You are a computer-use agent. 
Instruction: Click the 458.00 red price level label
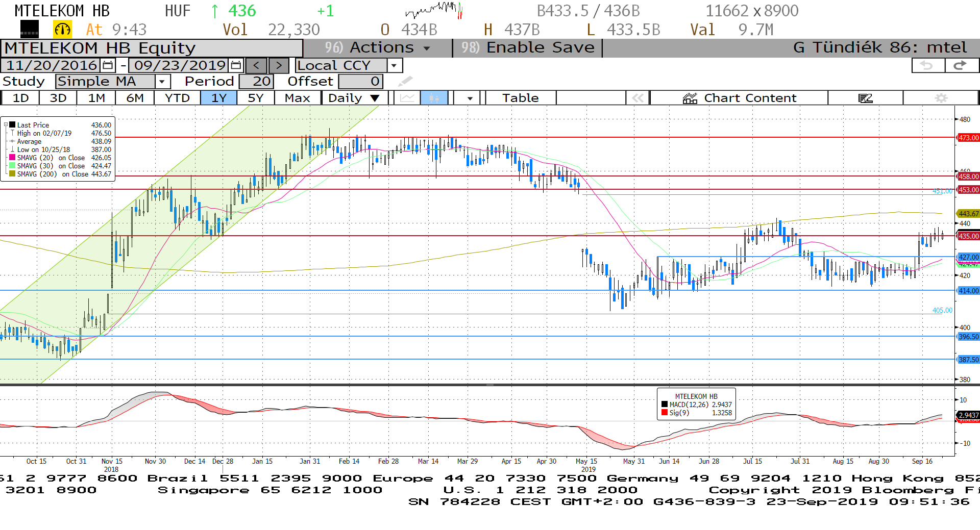pos(968,176)
